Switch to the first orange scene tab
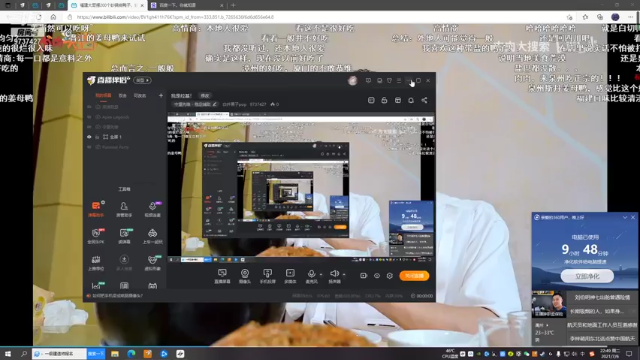Image resolution: width=640 pixels, height=360 pixels. [x=103, y=96]
